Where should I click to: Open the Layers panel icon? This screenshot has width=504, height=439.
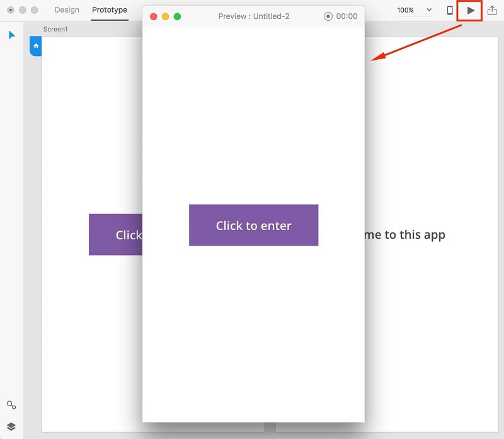click(x=11, y=426)
